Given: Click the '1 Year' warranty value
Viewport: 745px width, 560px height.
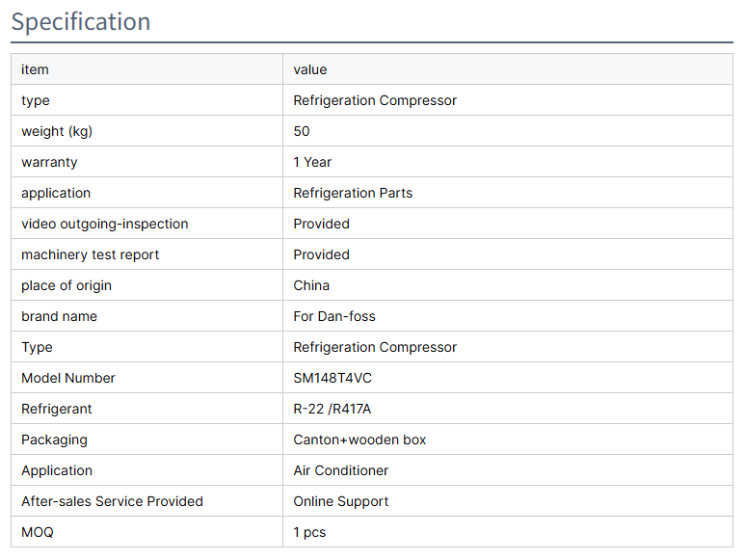Looking at the screenshot, I should (312, 162).
